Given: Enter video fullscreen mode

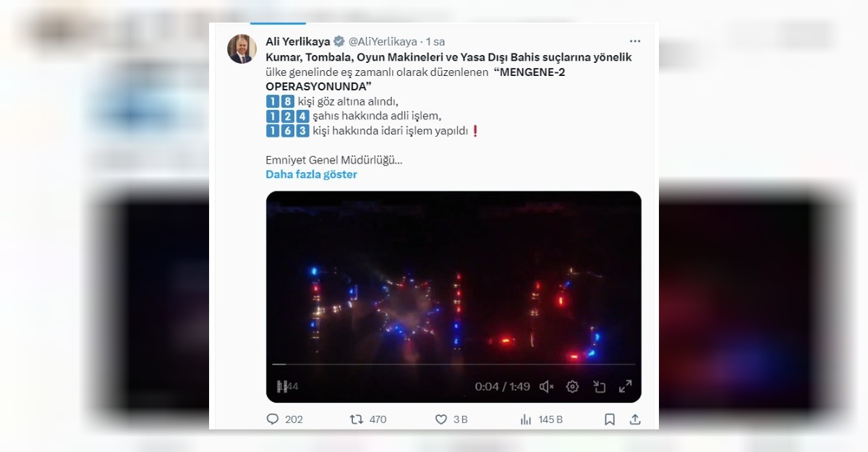Looking at the screenshot, I should pos(625,387).
